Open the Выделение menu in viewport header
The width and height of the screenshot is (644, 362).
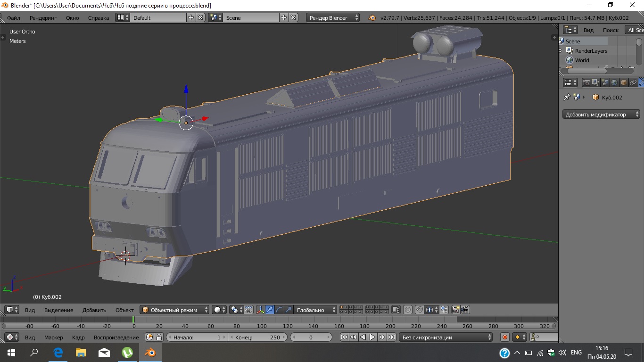(x=58, y=310)
